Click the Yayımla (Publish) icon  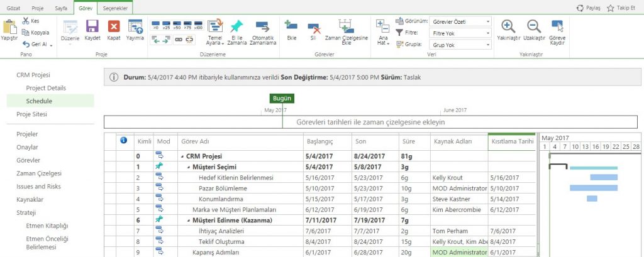point(135,26)
